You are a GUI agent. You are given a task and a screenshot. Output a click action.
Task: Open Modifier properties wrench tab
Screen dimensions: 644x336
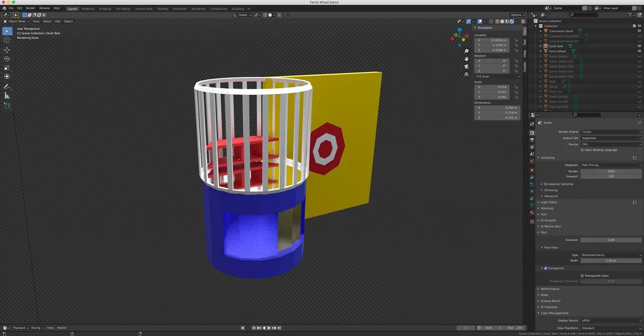tap(532, 177)
